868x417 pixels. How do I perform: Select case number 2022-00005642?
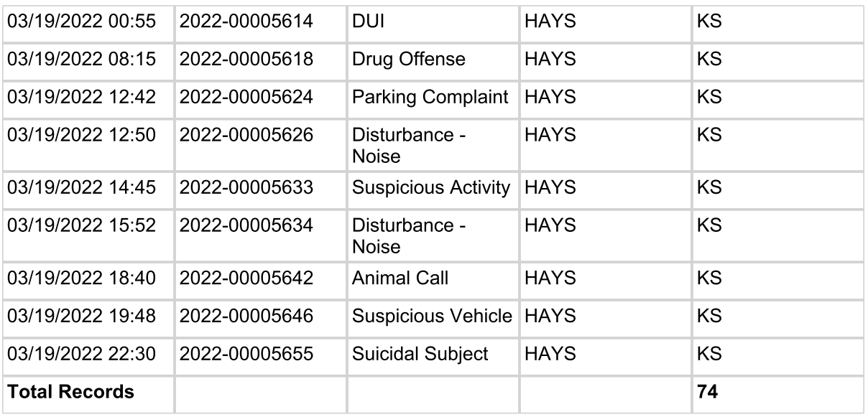248,280
